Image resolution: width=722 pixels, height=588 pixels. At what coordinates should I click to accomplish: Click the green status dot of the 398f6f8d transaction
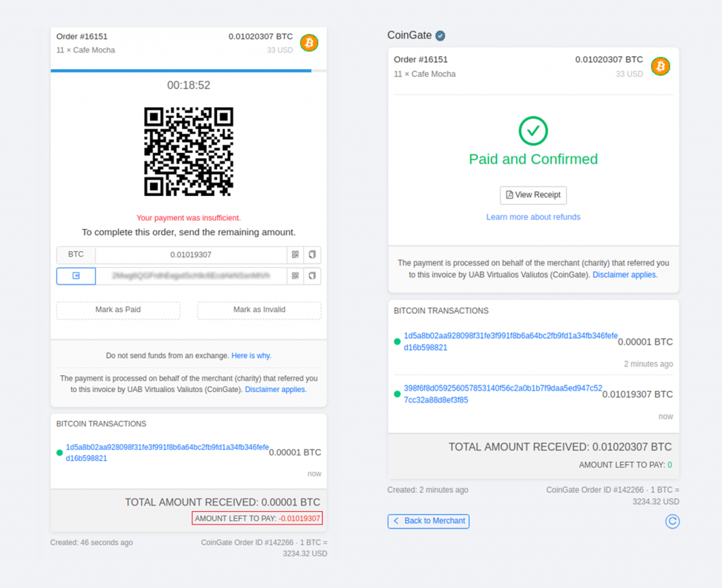(397, 394)
